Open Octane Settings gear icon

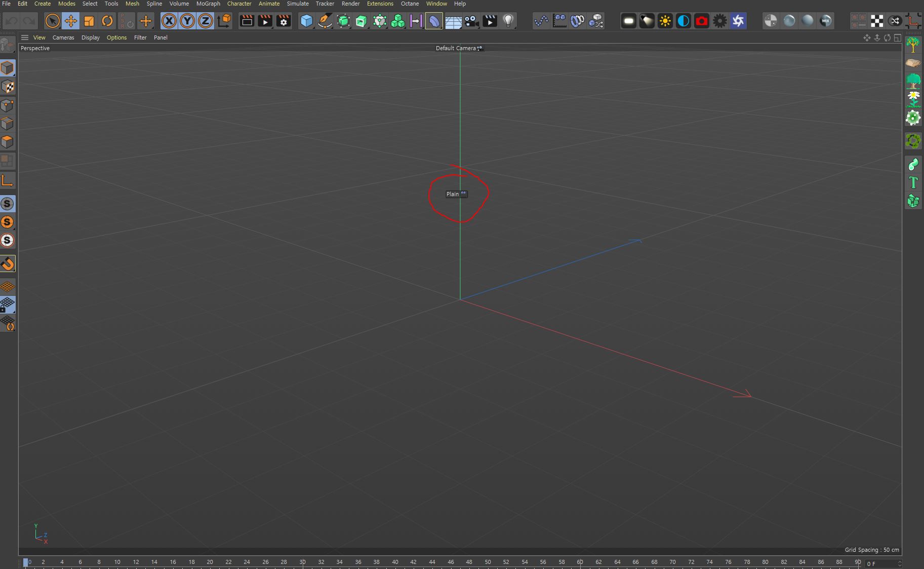click(720, 21)
